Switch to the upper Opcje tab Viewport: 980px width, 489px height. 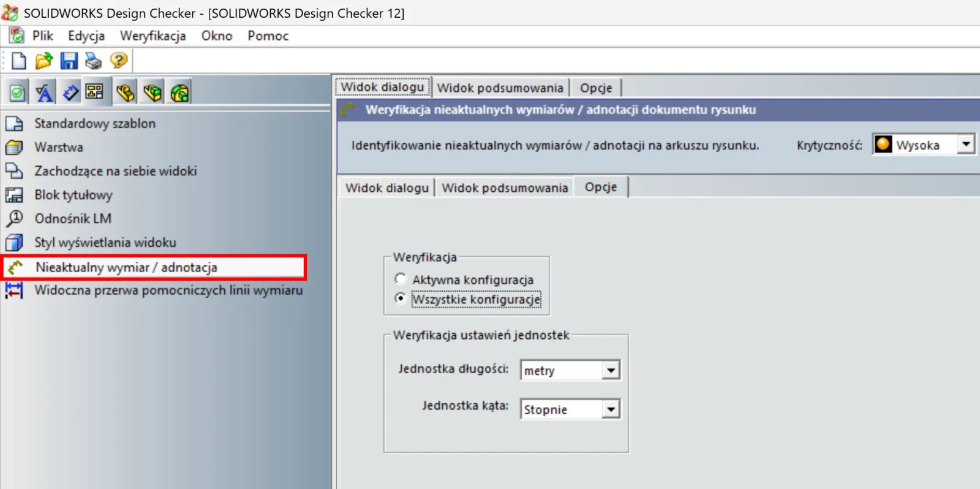point(596,88)
